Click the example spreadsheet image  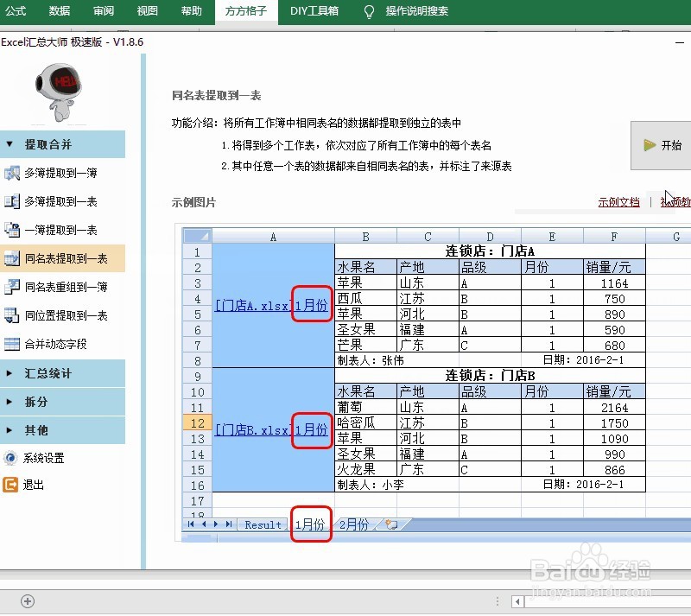pos(433,382)
